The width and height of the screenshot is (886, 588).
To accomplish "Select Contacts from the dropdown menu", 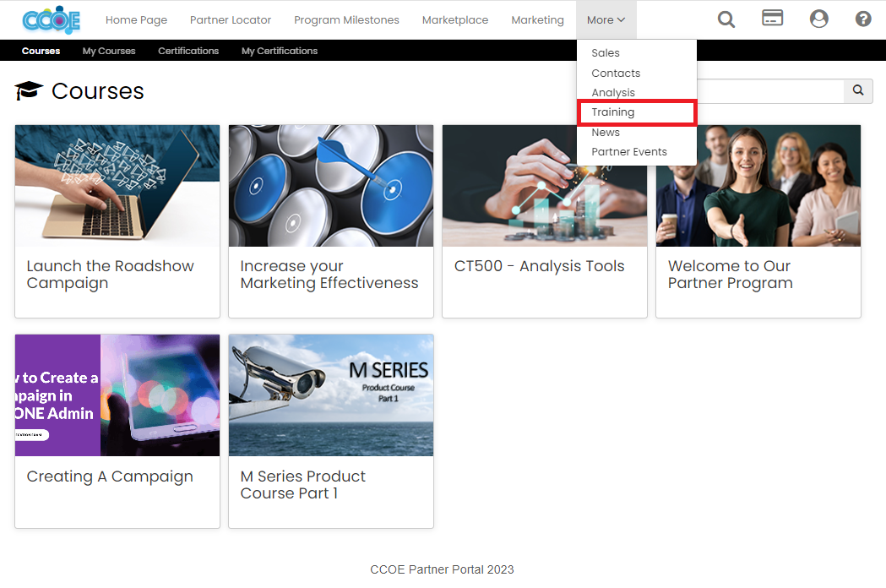I will click(616, 73).
